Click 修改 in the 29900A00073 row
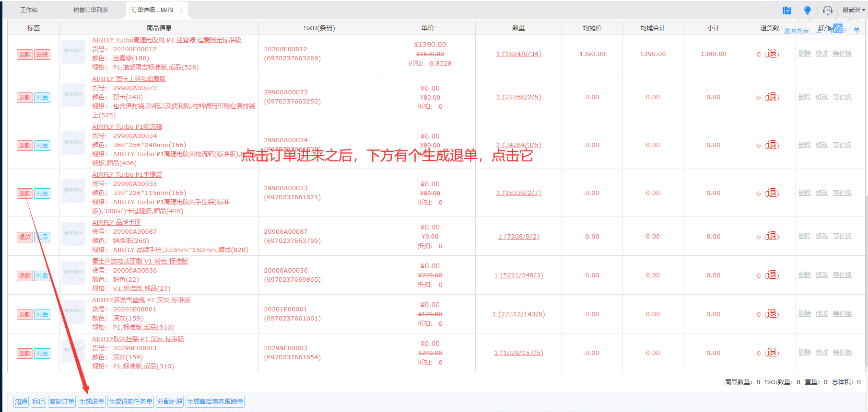The image size is (868, 412). click(x=822, y=97)
